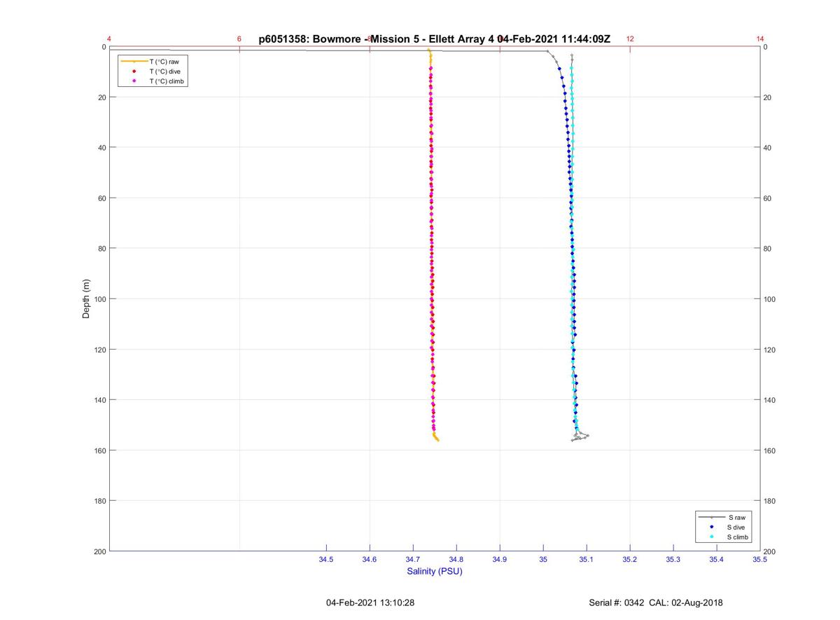
Task: Select the 'S raw' legend entry
Action: point(722,517)
